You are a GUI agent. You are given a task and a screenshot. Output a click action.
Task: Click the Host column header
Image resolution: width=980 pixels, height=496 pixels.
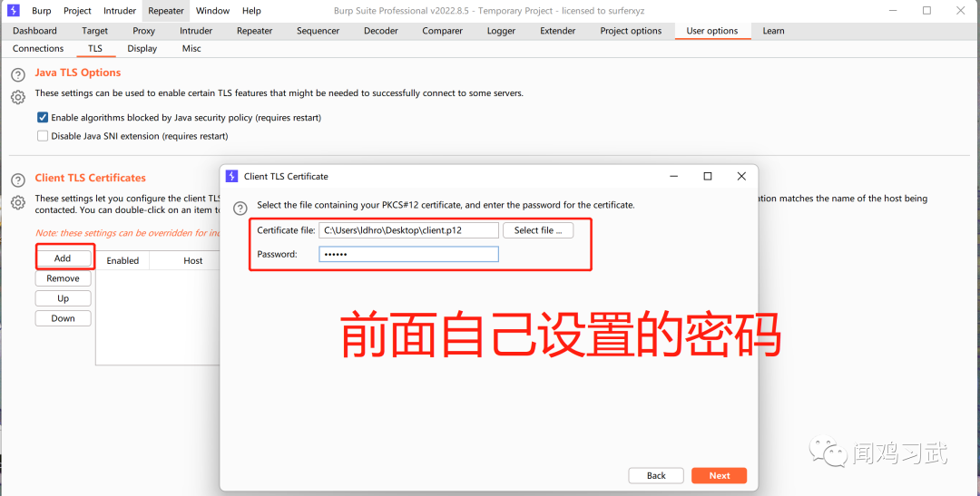pyautogui.click(x=192, y=260)
